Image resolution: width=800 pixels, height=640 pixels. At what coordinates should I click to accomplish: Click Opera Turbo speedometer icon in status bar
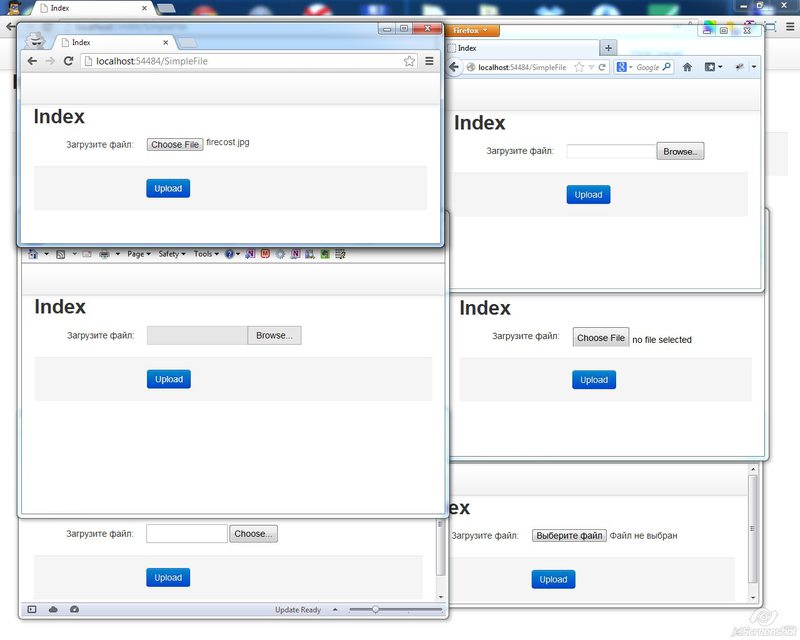(74, 609)
